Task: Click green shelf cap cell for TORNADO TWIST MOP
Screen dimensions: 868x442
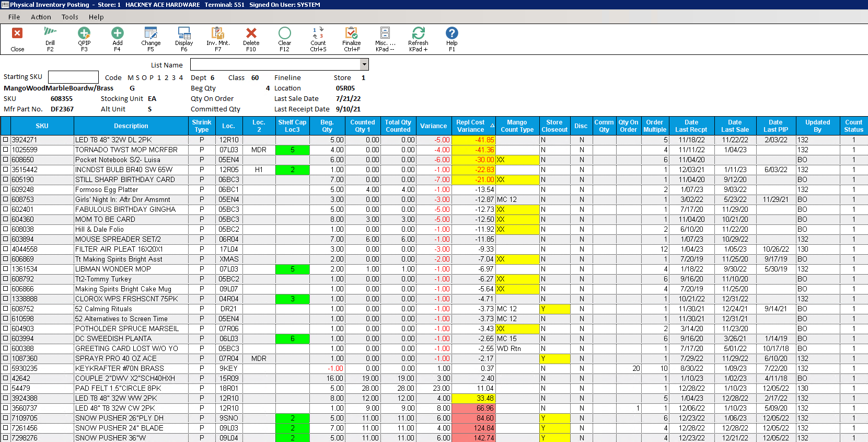Action: tap(292, 150)
